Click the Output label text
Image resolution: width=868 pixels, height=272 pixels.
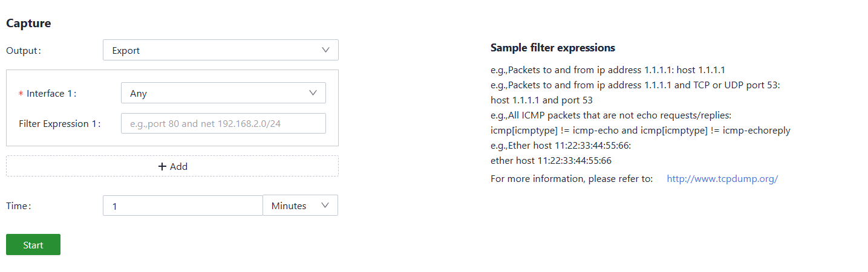click(x=24, y=51)
